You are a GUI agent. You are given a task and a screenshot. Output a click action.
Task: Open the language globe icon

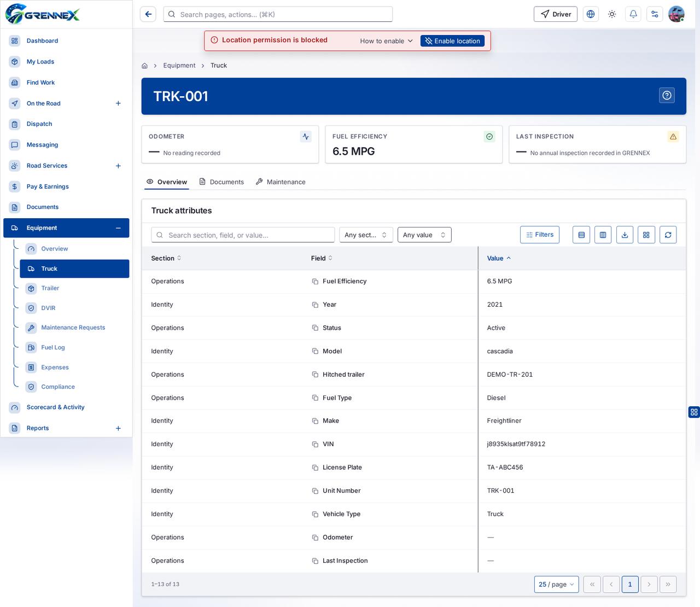pyautogui.click(x=591, y=14)
